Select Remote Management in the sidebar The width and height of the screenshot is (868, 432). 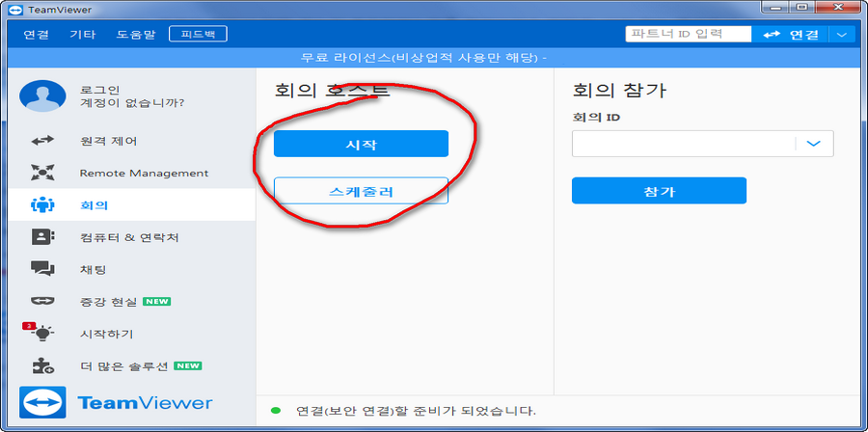point(132,174)
